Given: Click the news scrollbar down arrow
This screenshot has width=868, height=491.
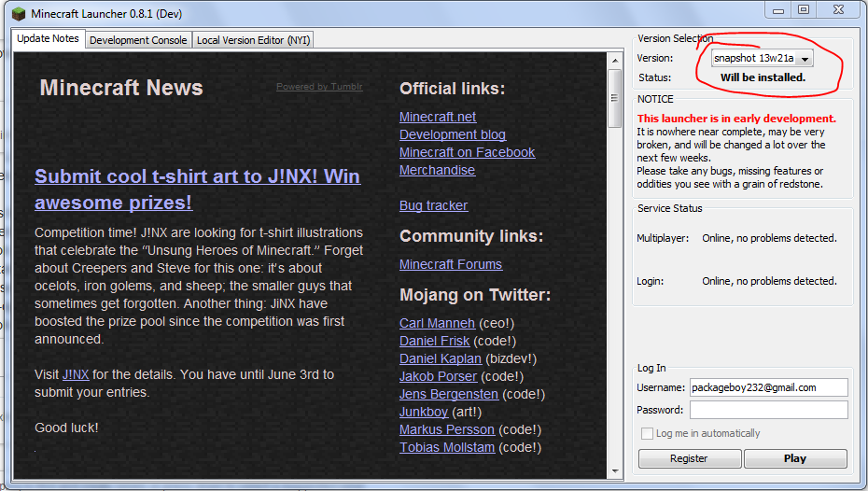Looking at the screenshot, I should [614, 471].
